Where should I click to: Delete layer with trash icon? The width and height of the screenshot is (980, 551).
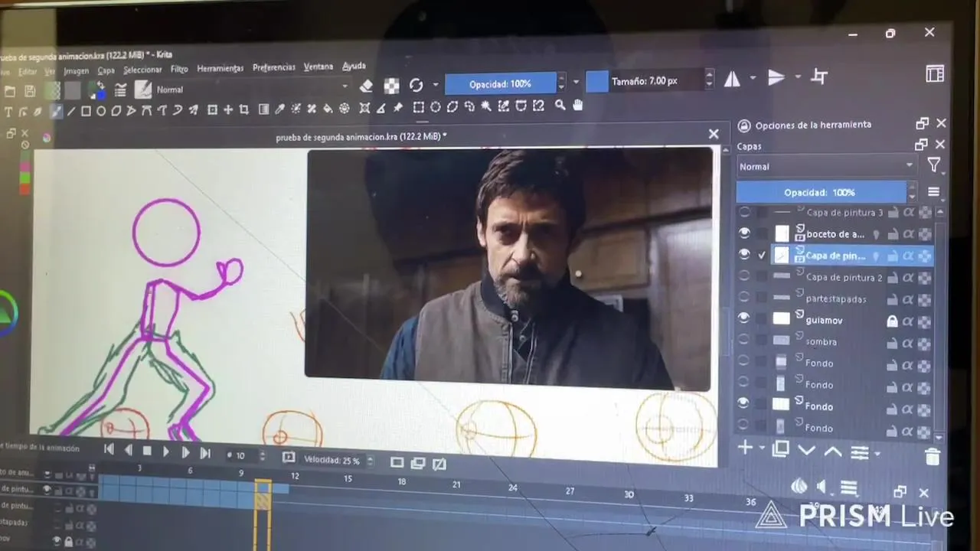tap(933, 457)
